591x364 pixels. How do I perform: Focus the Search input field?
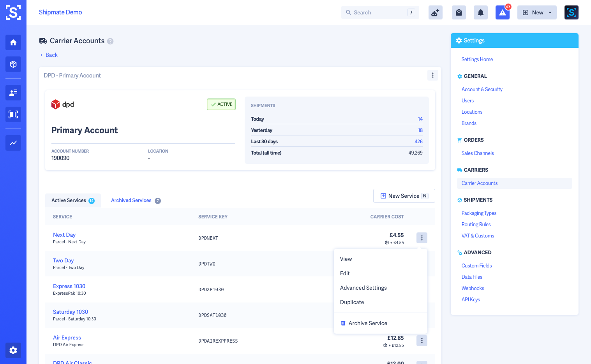point(379,12)
